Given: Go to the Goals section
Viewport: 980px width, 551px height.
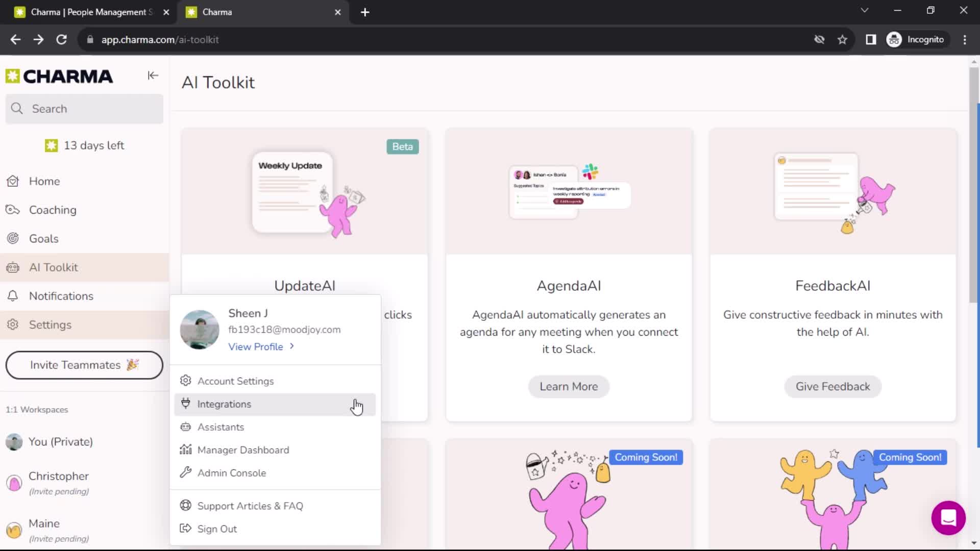Looking at the screenshot, I should (x=84, y=238).
